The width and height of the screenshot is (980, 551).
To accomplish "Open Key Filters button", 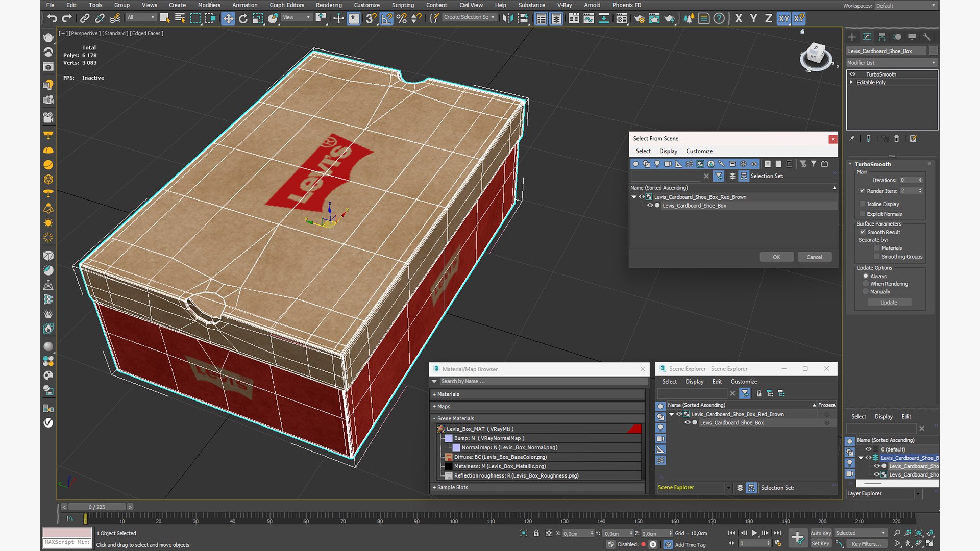I will tap(866, 544).
